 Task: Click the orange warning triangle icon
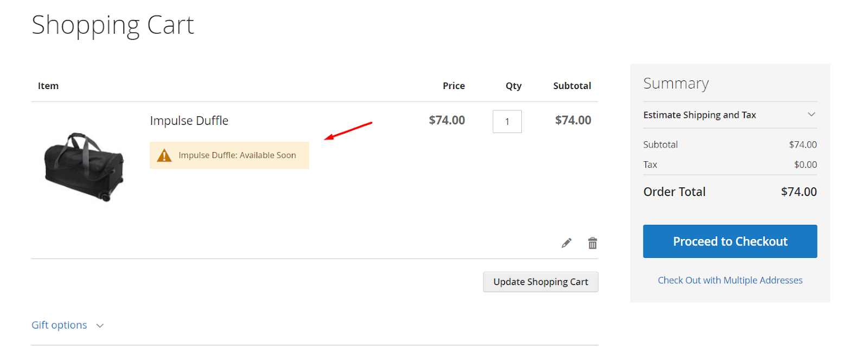pyautogui.click(x=164, y=156)
